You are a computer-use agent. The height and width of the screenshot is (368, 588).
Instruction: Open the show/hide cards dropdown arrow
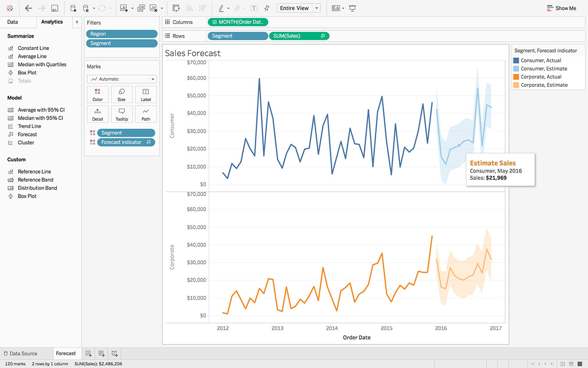point(343,8)
